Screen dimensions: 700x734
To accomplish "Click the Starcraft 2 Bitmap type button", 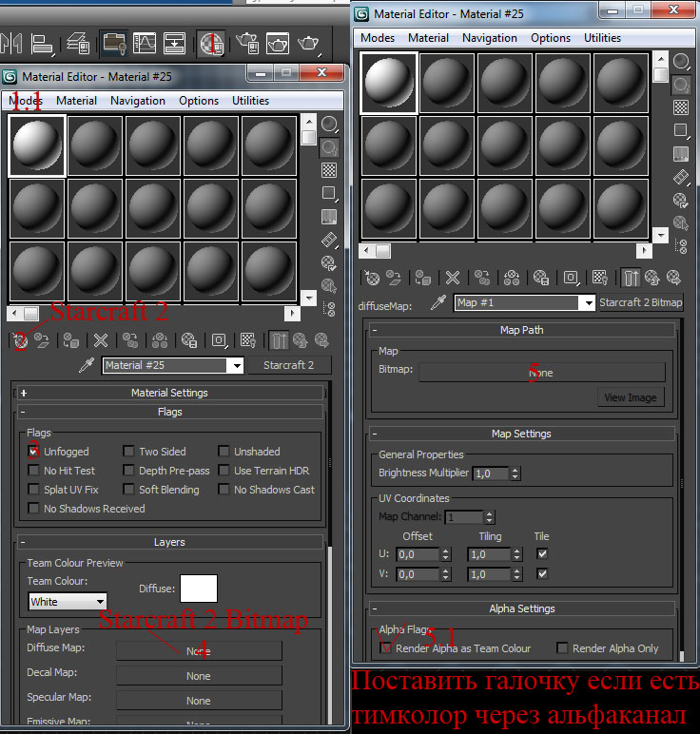I will click(x=640, y=302).
